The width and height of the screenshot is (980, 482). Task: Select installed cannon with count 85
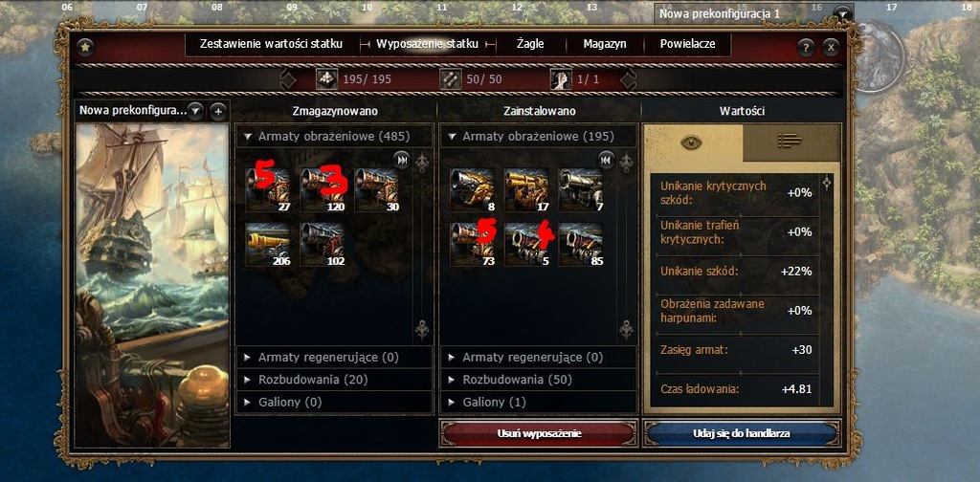click(x=581, y=244)
